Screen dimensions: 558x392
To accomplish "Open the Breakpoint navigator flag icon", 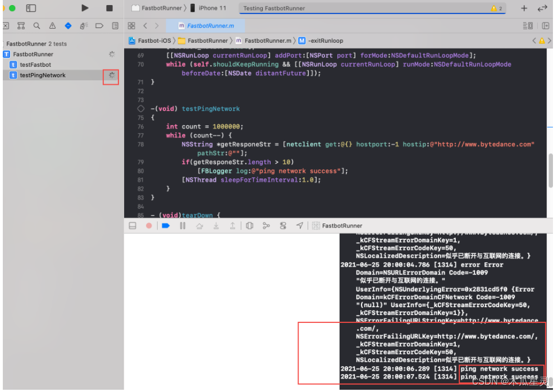I will tap(100, 26).
